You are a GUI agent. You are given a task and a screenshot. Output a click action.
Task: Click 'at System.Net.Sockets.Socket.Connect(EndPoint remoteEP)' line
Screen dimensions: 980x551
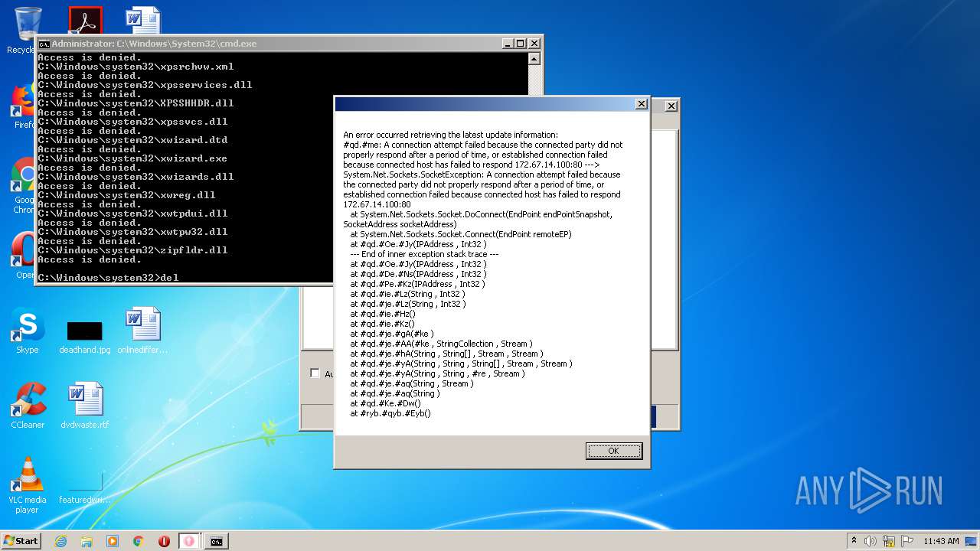click(461, 234)
